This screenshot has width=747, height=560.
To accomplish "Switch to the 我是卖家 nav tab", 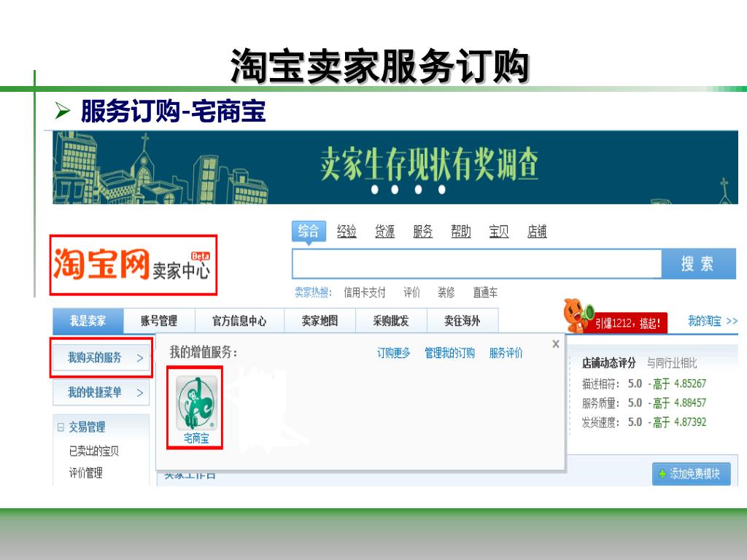I will [x=88, y=321].
